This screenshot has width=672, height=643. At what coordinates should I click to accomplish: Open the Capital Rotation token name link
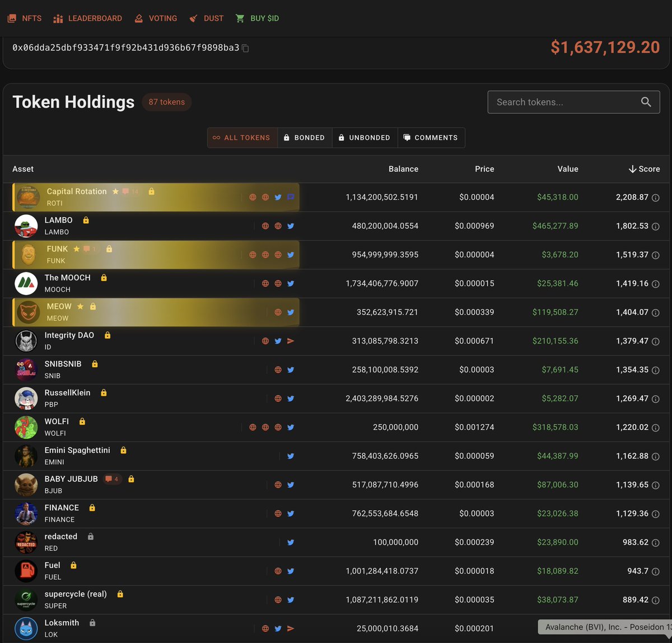(x=77, y=191)
